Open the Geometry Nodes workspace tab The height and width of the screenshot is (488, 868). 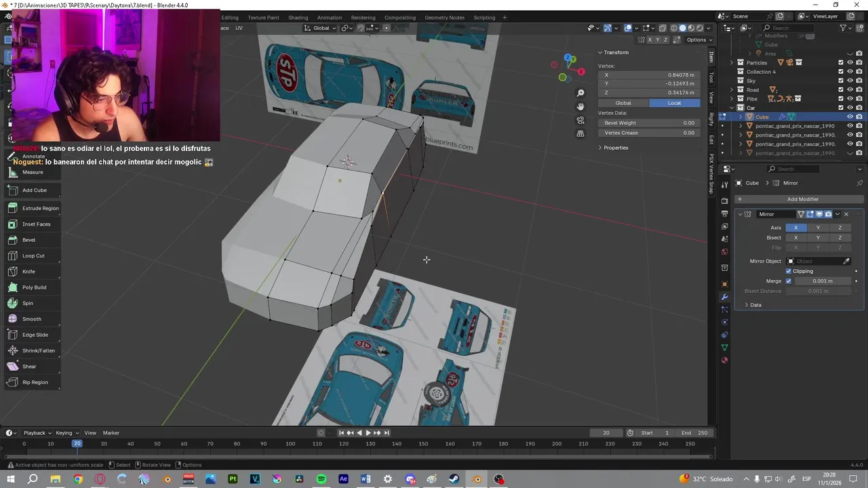[x=444, y=18]
